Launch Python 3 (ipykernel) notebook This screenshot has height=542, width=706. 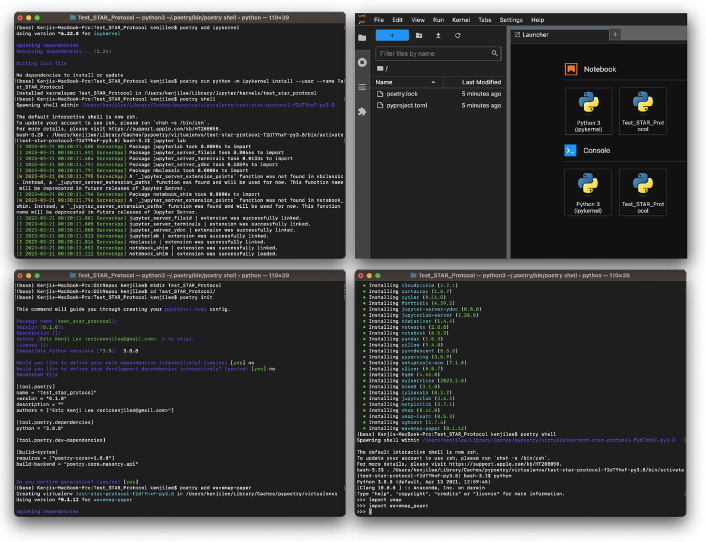588,111
